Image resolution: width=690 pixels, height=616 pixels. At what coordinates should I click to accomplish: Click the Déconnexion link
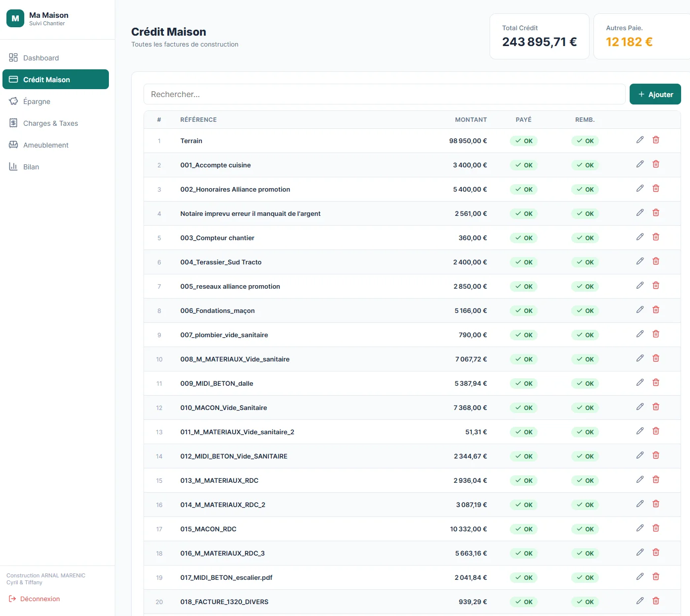click(40, 599)
